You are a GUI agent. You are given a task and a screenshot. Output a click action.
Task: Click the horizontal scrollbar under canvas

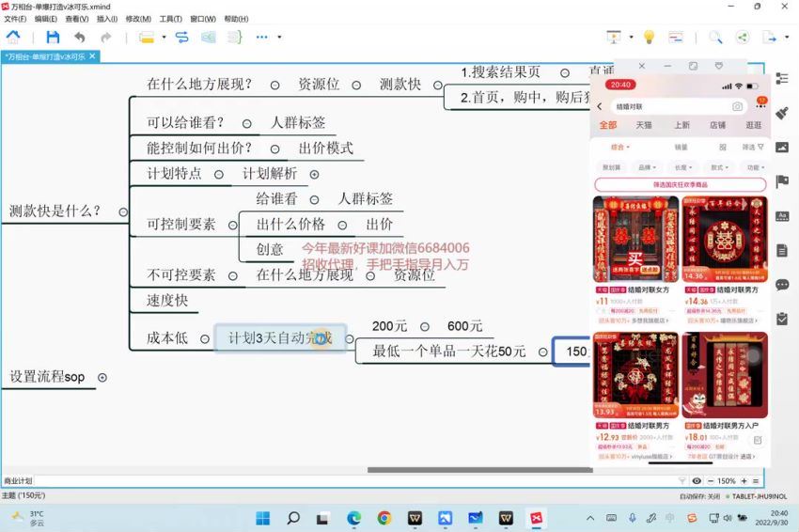coord(480,470)
